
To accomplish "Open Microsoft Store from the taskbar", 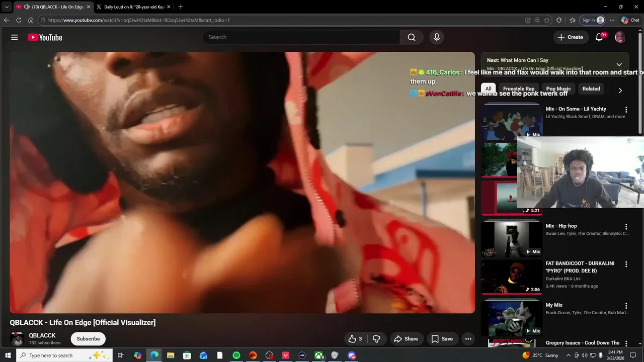I will tap(187, 355).
